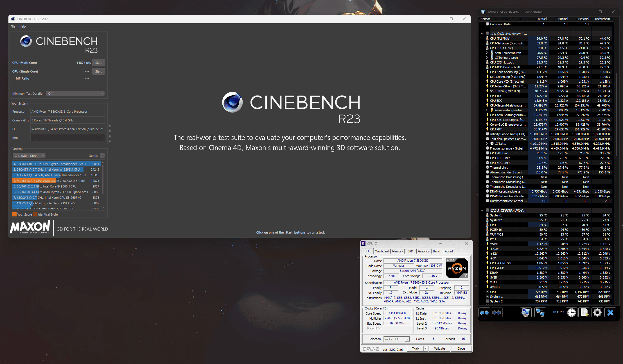Screen dimensions: 623x364
Task: Select ranking row 'Intel Xeon W-3265M CPU' 24243
Action: tap(56, 169)
